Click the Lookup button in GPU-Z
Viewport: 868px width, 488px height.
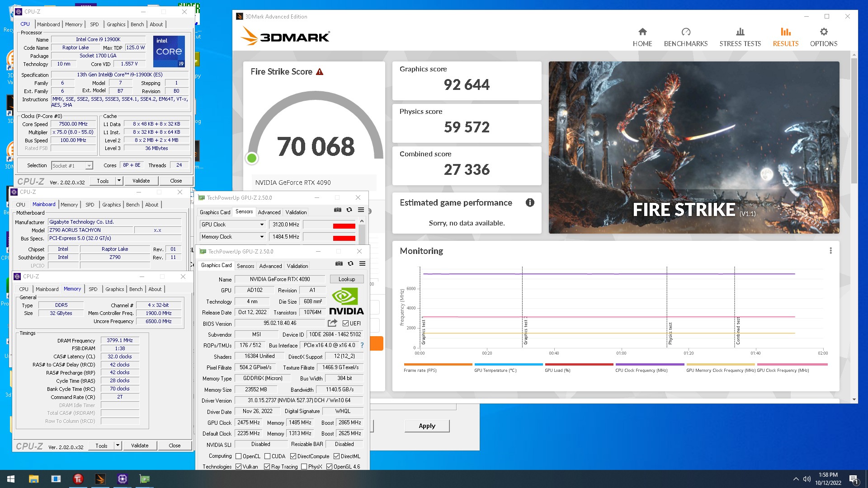[x=347, y=279]
